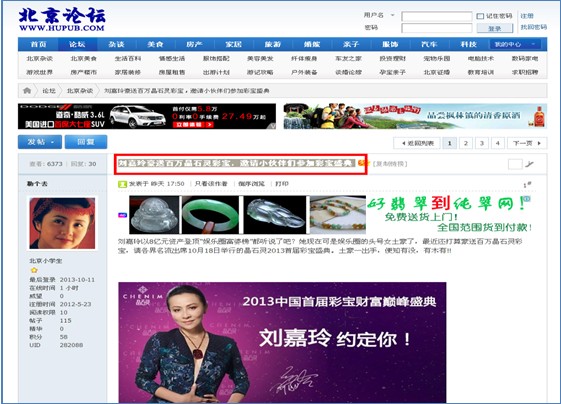Click the 回复 reply button

86,142
